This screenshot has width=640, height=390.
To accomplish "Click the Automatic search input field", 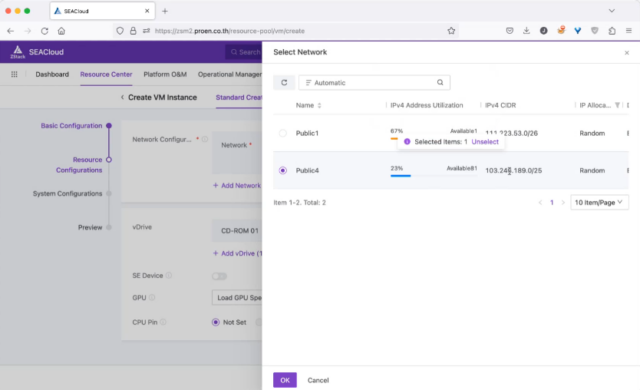I will (374, 82).
